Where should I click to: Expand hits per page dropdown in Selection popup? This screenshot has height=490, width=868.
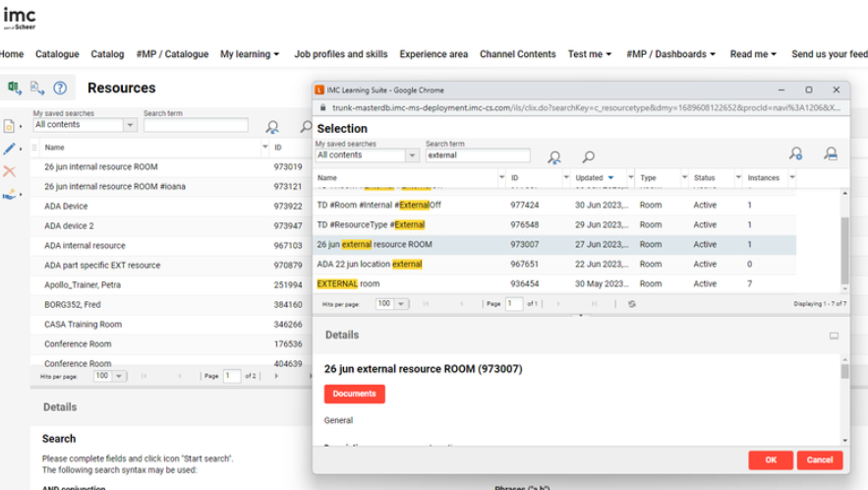(400, 304)
